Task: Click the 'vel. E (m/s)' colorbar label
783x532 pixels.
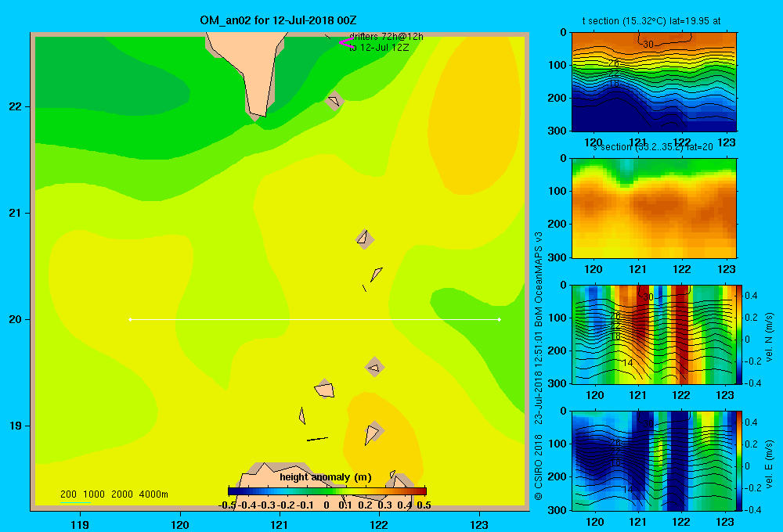Action: [769, 464]
